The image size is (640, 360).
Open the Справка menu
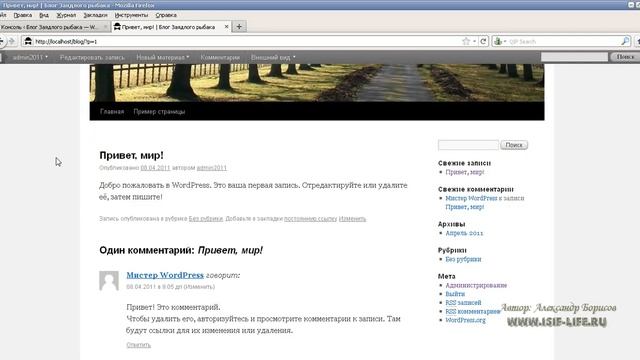[x=166, y=15]
